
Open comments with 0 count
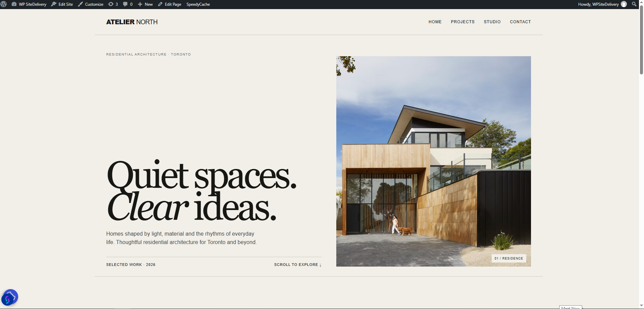click(128, 4)
